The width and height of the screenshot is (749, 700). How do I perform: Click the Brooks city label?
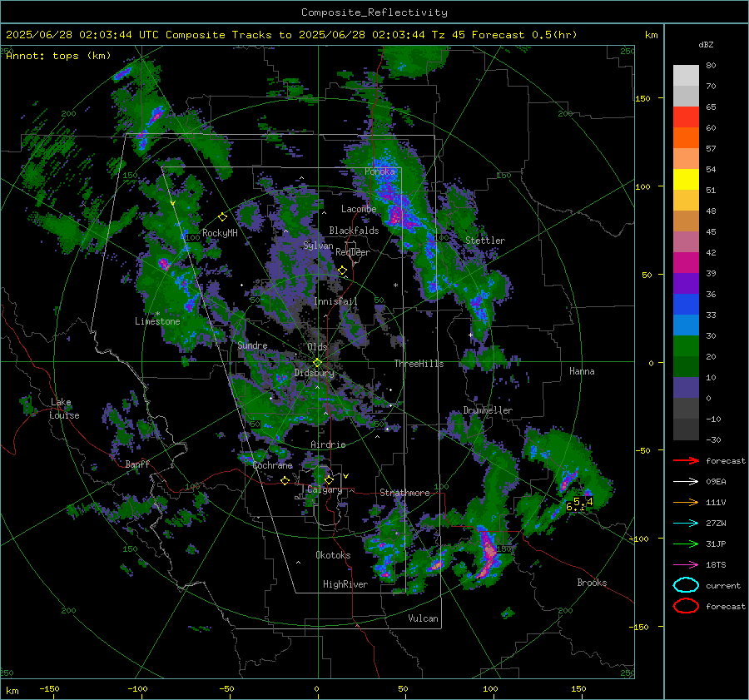(x=592, y=583)
